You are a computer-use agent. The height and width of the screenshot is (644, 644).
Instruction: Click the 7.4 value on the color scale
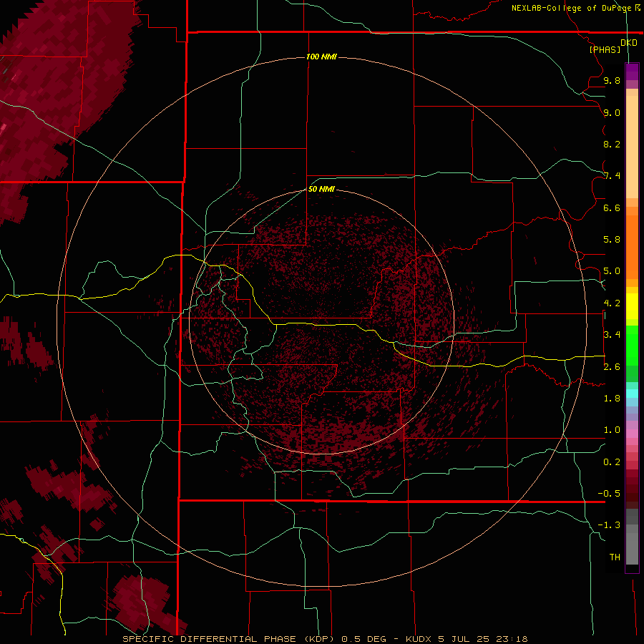coord(612,176)
